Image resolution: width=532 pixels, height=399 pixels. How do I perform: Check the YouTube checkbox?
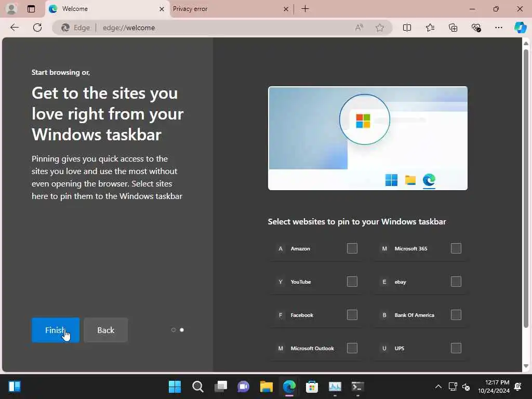pyautogui.click(x=352, y=282)
